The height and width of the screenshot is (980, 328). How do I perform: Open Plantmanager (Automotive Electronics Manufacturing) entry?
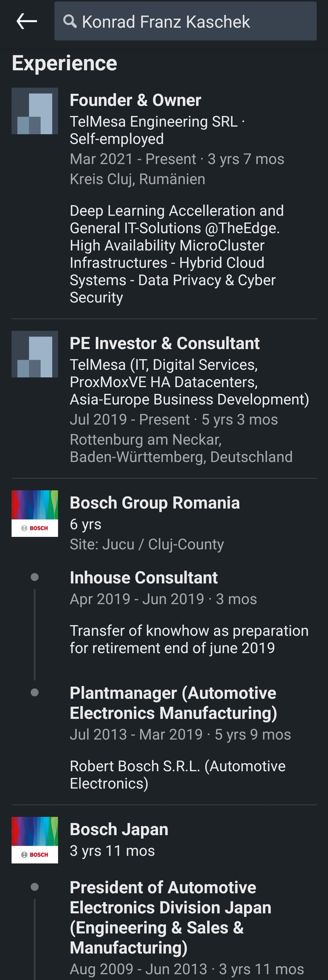coord(173,703)
